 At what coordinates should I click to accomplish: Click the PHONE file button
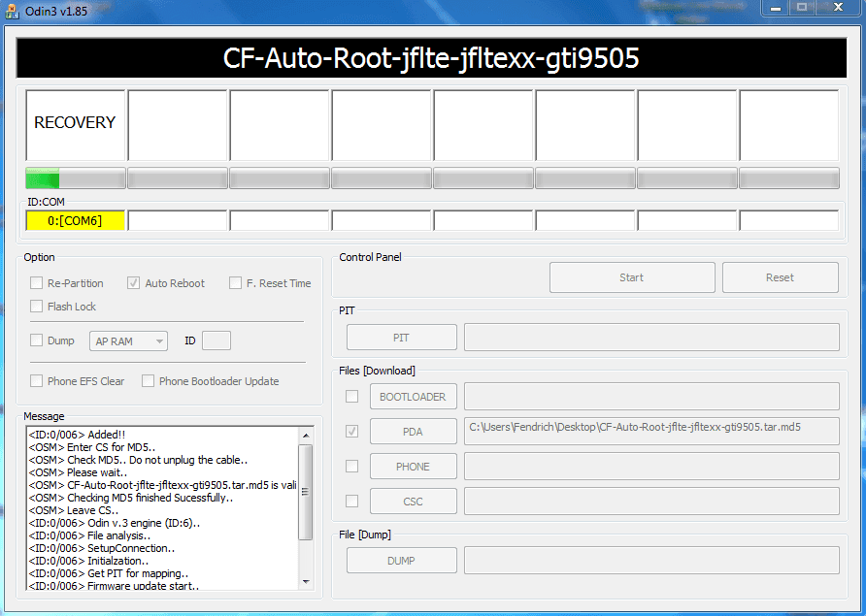tap(414, 467)
